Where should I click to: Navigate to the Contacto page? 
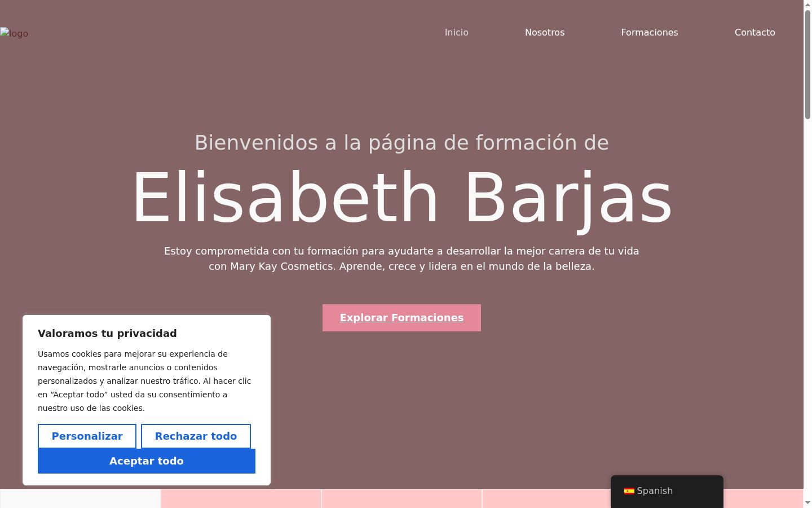point(754,33)
